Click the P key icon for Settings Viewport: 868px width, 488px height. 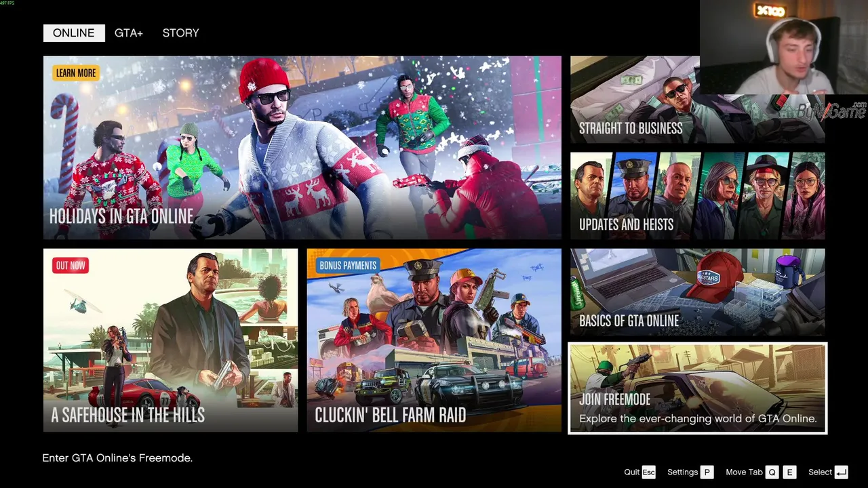(x=707, y=472)
